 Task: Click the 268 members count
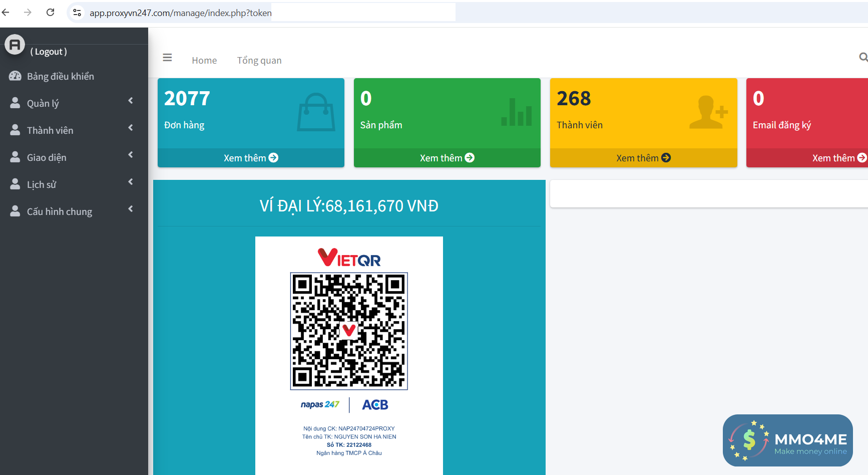pyautogui.click(x=574, y=98)
